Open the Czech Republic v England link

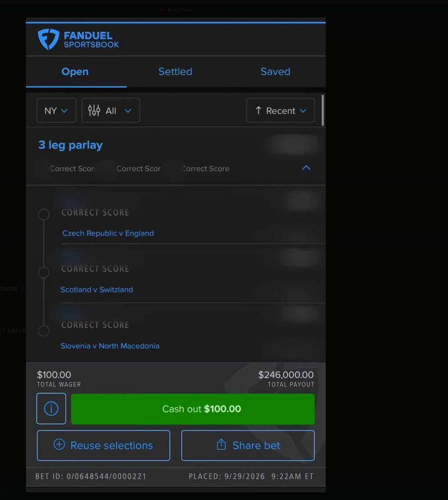pyautogui.click(x=108, y=233)
